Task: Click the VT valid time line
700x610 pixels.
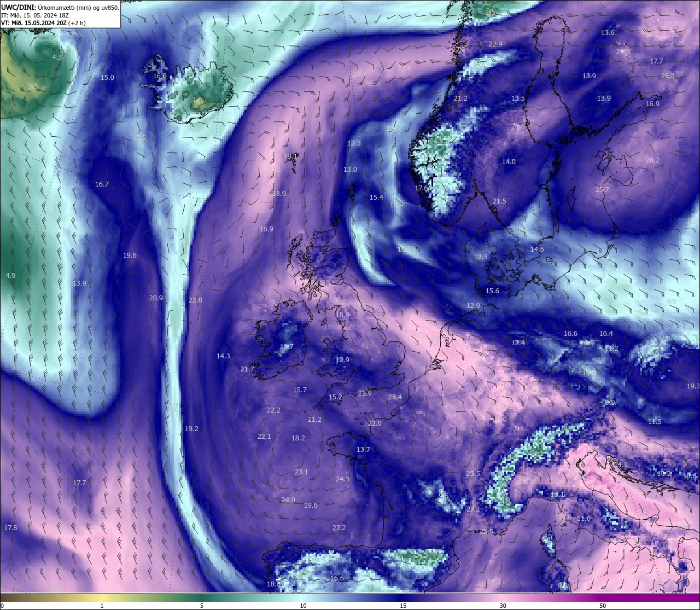Action: pyautogui.click(x=44, y=23)
